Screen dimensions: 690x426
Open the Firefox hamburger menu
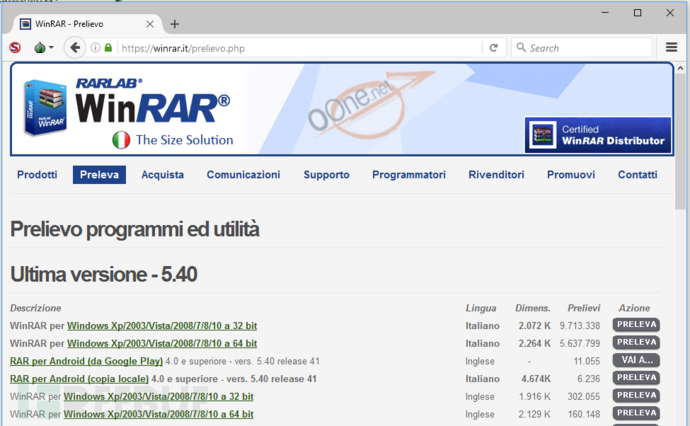point(671,47)
